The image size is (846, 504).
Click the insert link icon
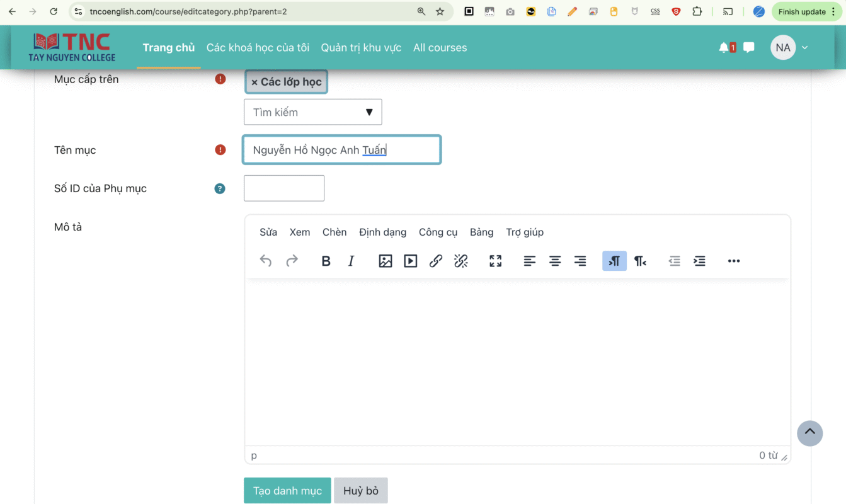point(436,261)
